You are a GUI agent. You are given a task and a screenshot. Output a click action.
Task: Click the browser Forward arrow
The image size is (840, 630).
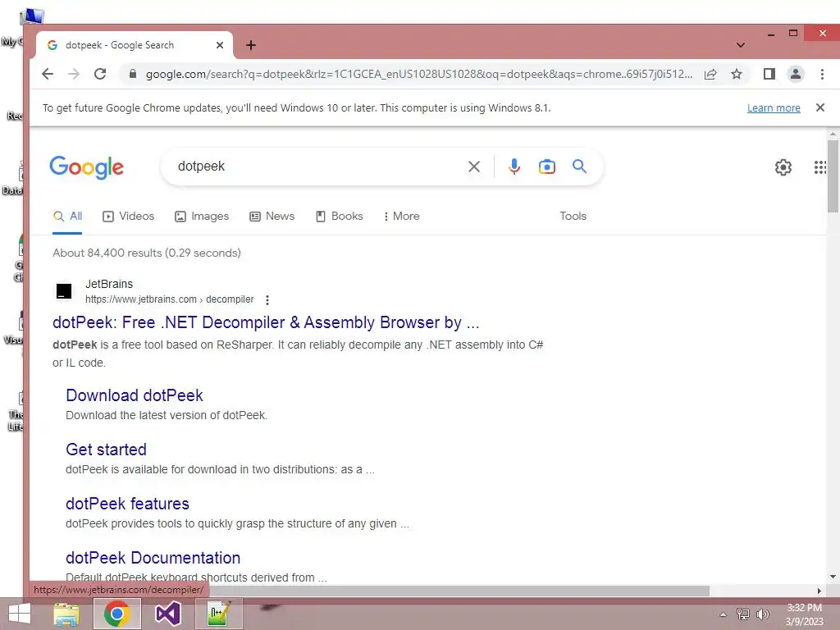click(74, 74)
